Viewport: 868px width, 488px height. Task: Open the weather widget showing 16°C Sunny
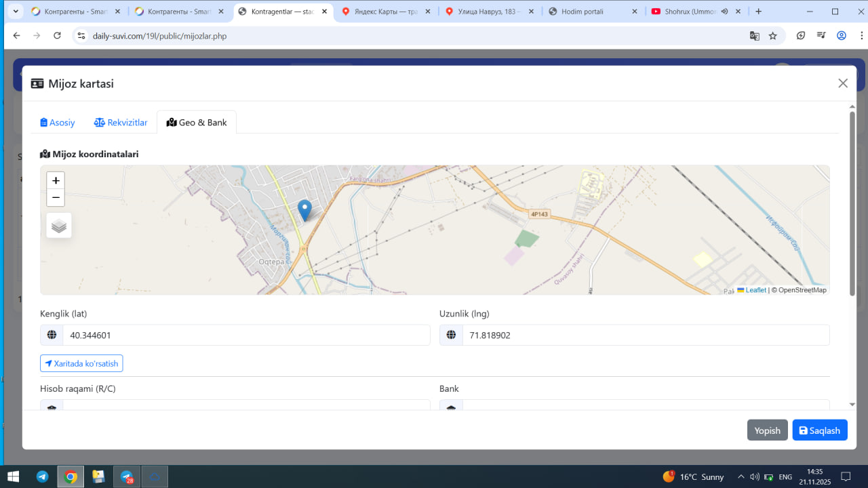point(693,476)
